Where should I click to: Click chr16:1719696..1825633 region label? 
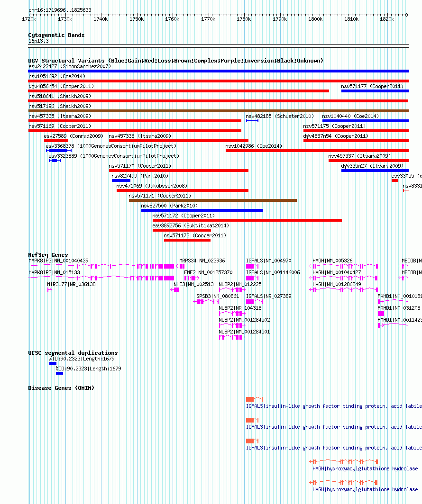pos(60,10)
